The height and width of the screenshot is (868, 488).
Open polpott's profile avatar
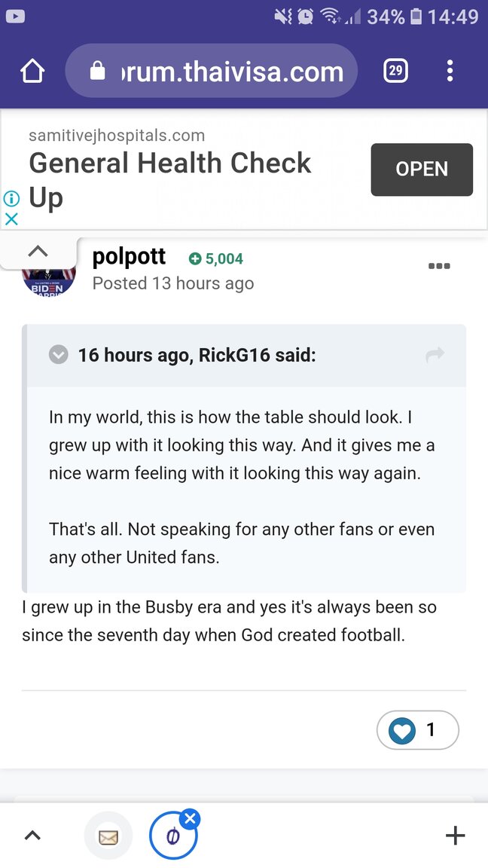point(49,277)
